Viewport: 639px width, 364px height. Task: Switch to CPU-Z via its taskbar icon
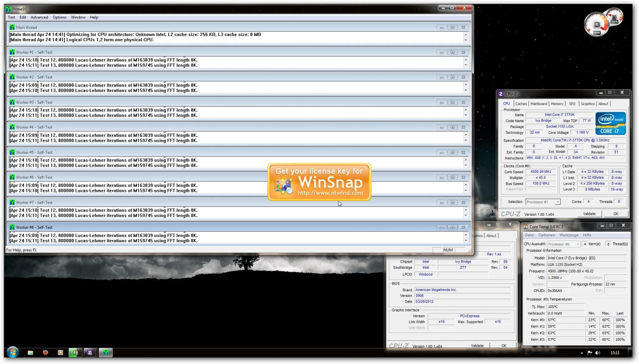90,352
